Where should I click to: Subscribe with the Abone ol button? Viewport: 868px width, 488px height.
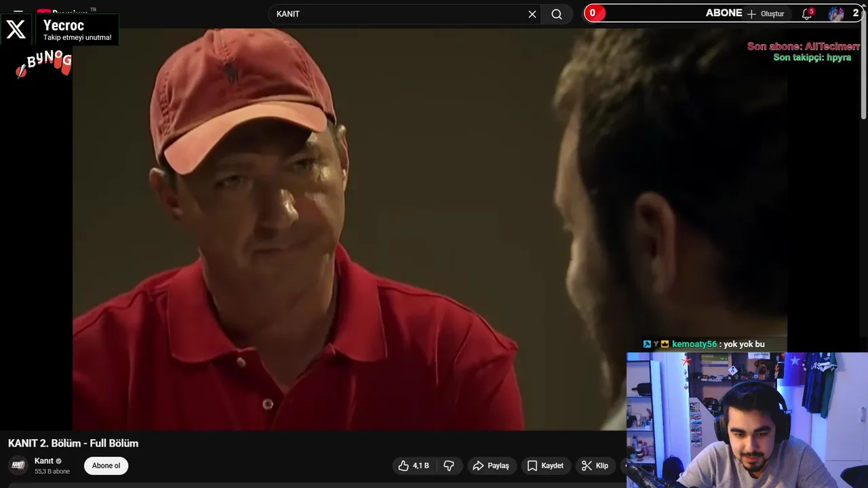(x=106, y=466)
